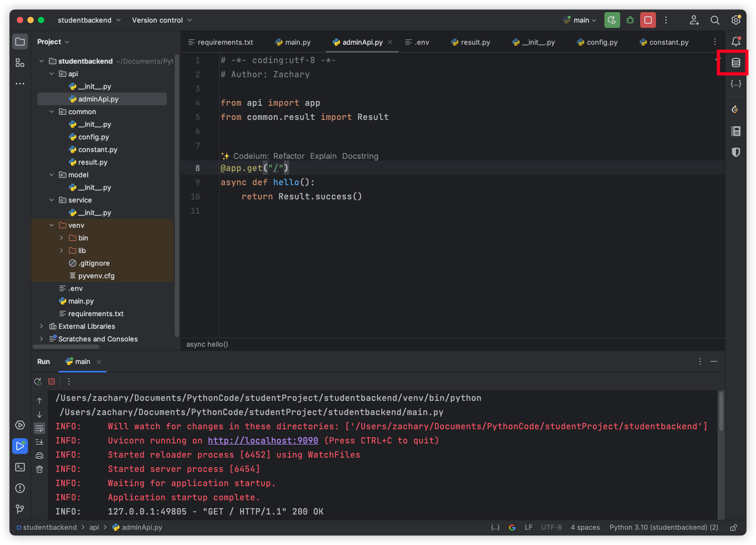Toggle soft-wrap in the Run console
This screenshot has width=756, height=545.
click(x=39, y=428)
